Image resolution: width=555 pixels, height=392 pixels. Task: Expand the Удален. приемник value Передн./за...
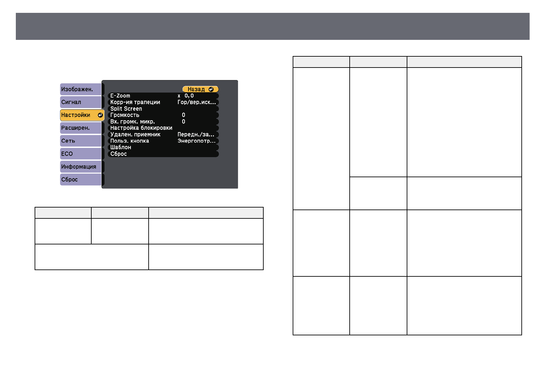pyautogui.click(x=196, y=134)
